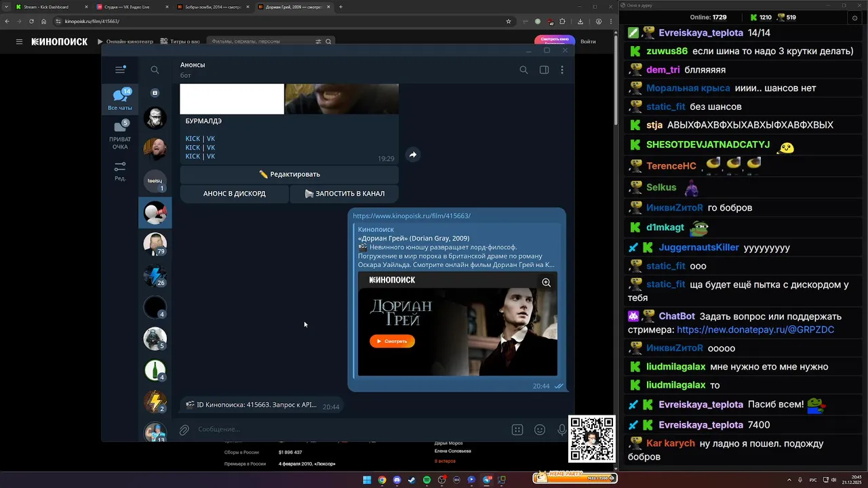The width and height of the screenshot is (868, 488).
Task: Click the browser home button
Action: (x=43, y=21)
